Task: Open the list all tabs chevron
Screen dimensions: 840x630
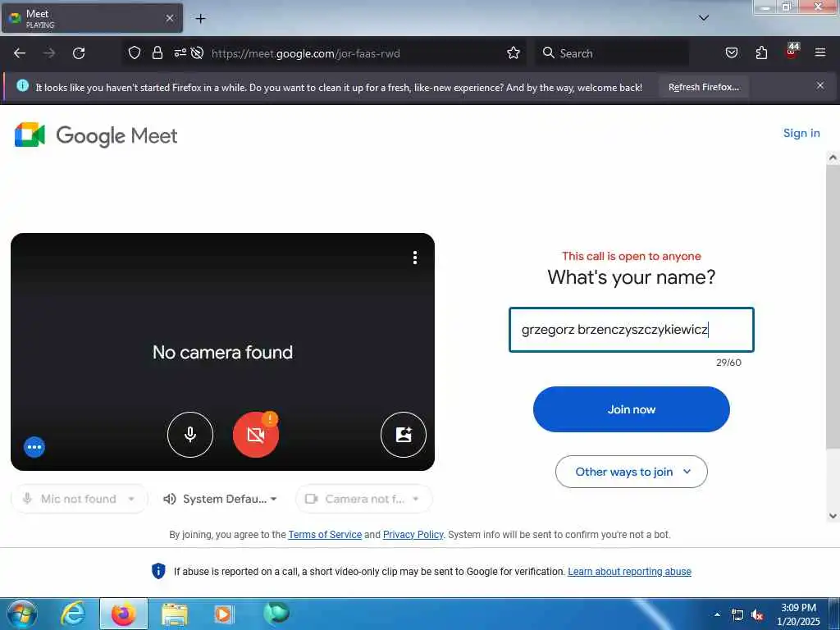Action: pos(704,18)
